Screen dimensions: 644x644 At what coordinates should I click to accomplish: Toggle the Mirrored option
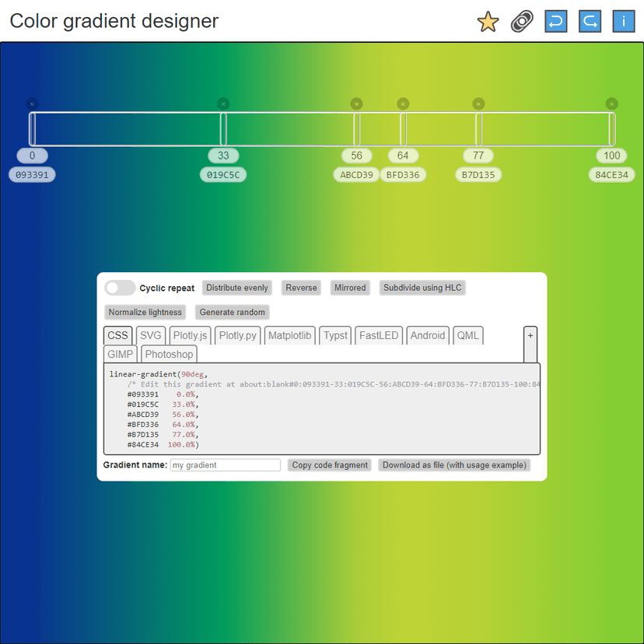[350, 287]
